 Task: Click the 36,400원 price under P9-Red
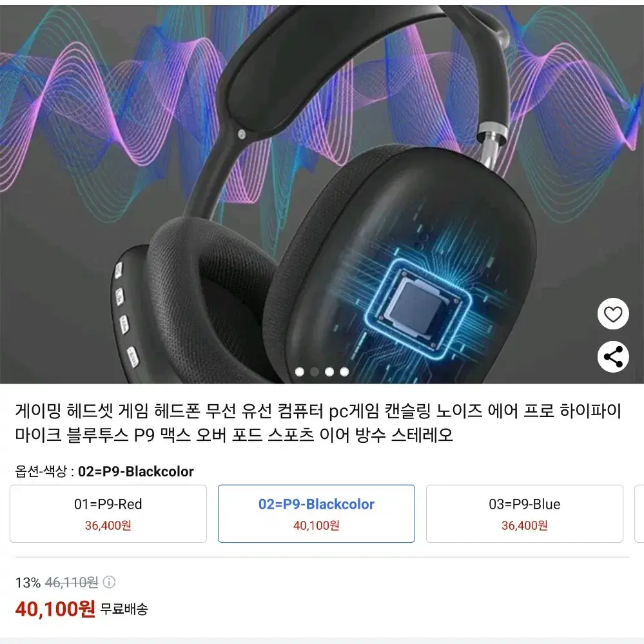pos(108,525)
